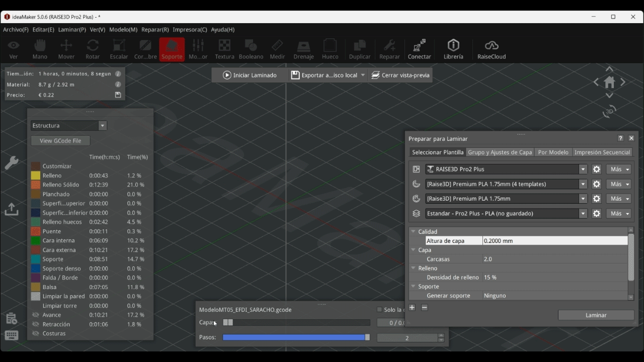Switch to Impresión Secuencial tab
This screenshot has height=362, width=644.
[x=602, y=152]
